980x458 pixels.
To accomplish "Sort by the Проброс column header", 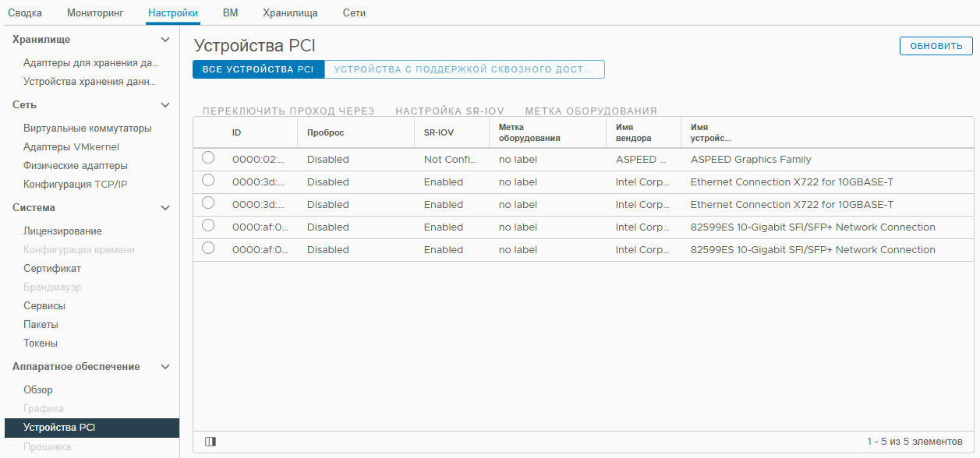I will (x=325, y=132).
